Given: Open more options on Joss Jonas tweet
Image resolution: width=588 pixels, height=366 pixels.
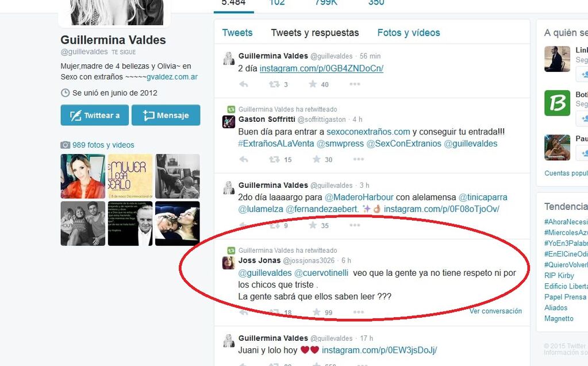Looking at the screenshot, I should coord(359,311).
